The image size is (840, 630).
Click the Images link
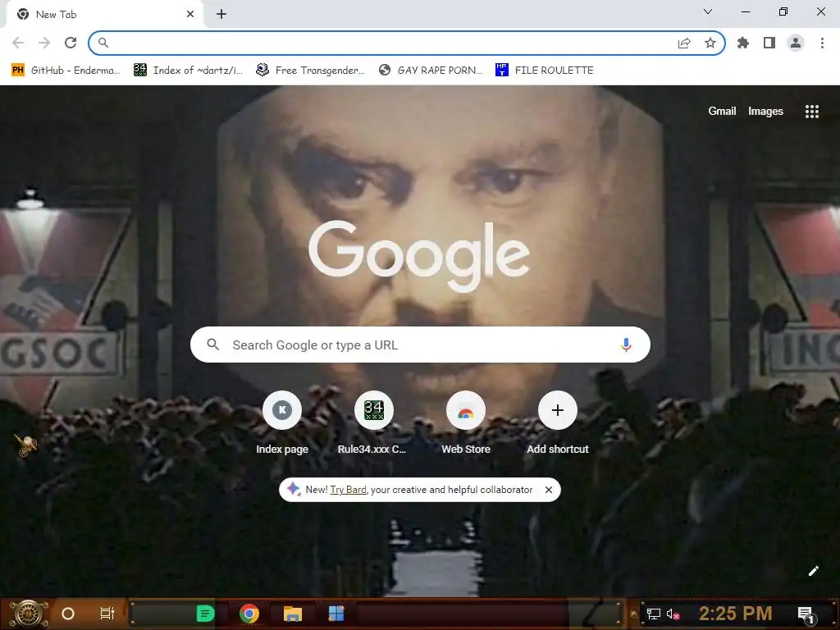(x=765, y=111)
